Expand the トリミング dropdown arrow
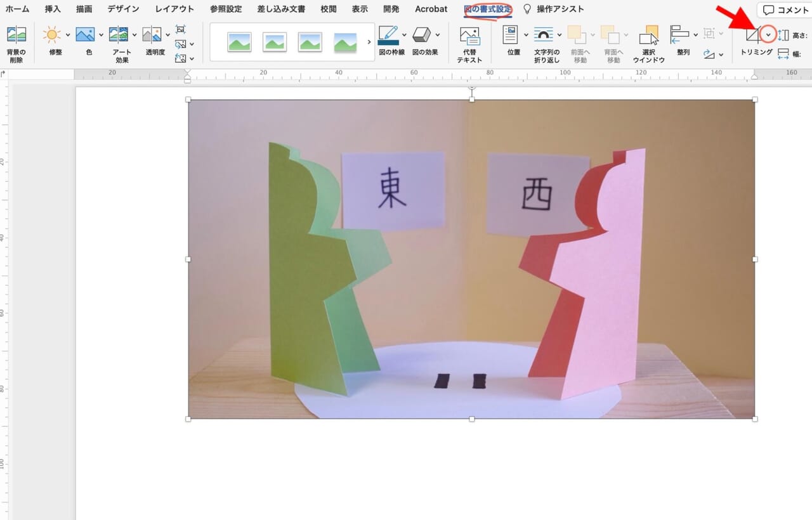The image size is (812, 520). pos(768,35)
